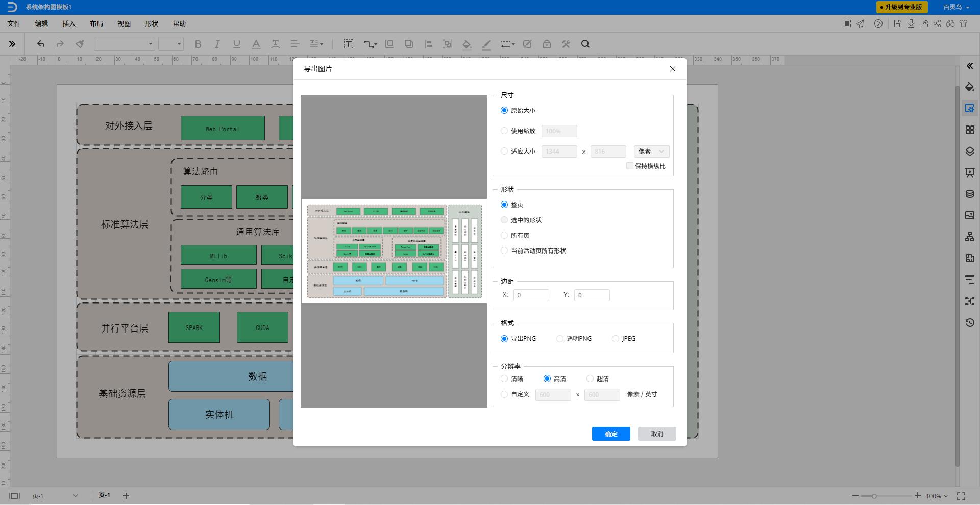The height and width of the screenshot is (505, 980).
Task: Open the 布局 menu
Action: [x=96, y=23]
